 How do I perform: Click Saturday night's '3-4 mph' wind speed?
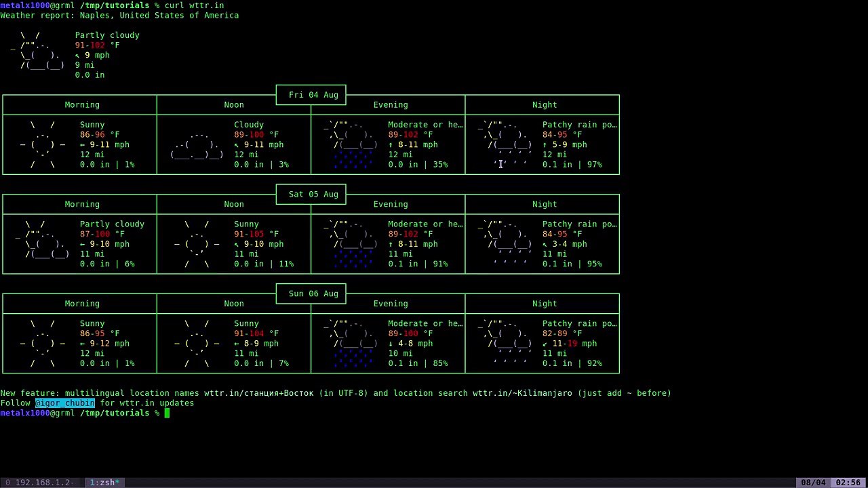coord(570,244)
